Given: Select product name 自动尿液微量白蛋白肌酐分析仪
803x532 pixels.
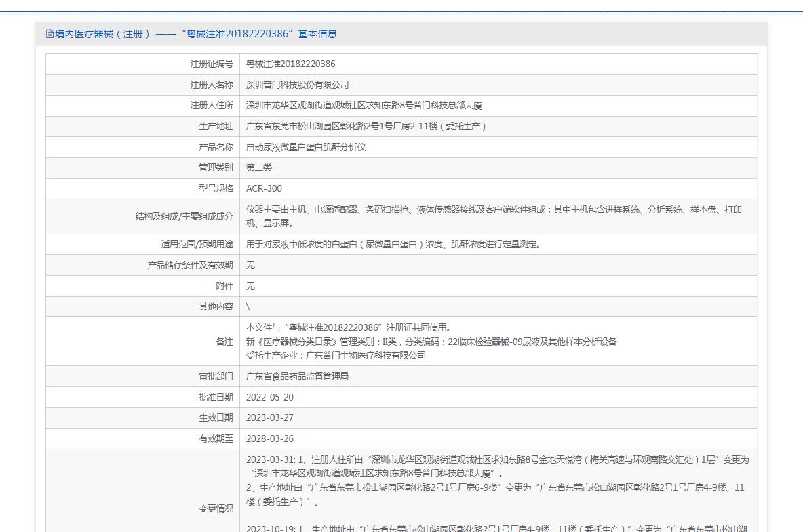Looking at the screenshot, I should pos(305,147).
